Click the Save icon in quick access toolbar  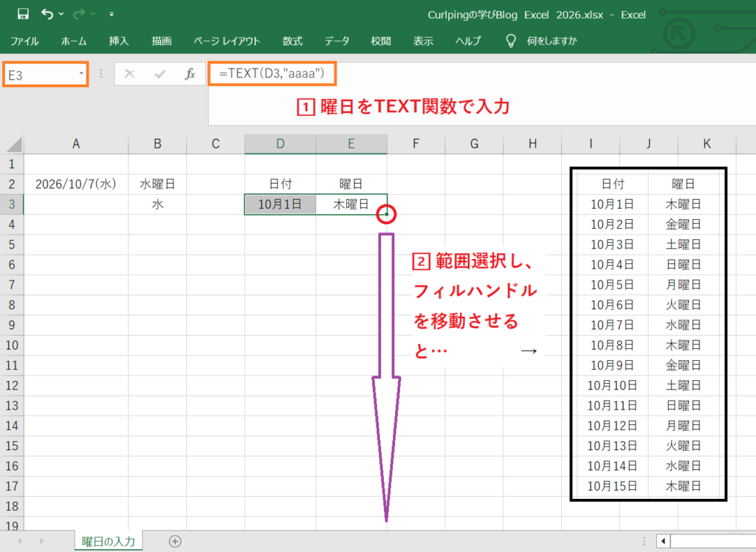[x=23, y=14]
